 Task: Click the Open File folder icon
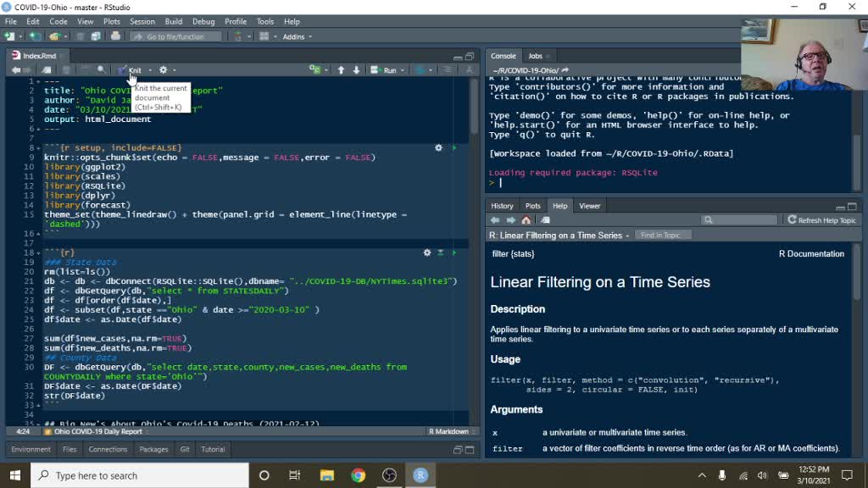(53, 36)
